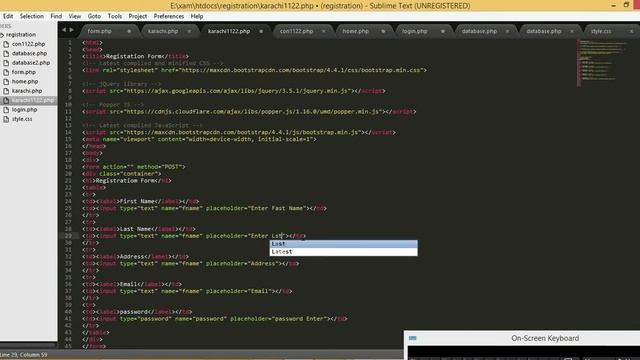This screenshot has height=360, width=640.
Task: Close the style.css tab
Action: (x=631, y=31)
